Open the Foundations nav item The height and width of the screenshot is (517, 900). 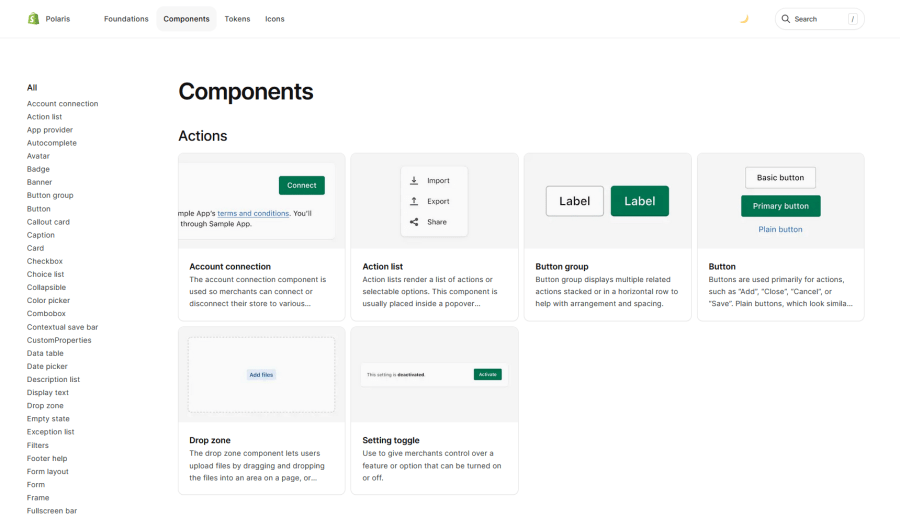[x=126, y=19]
